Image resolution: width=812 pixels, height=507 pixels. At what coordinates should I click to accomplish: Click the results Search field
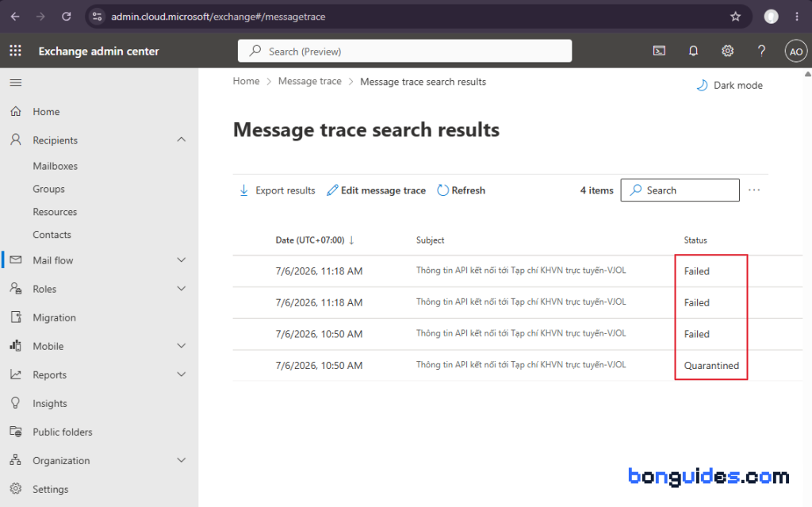pos(680,190)
